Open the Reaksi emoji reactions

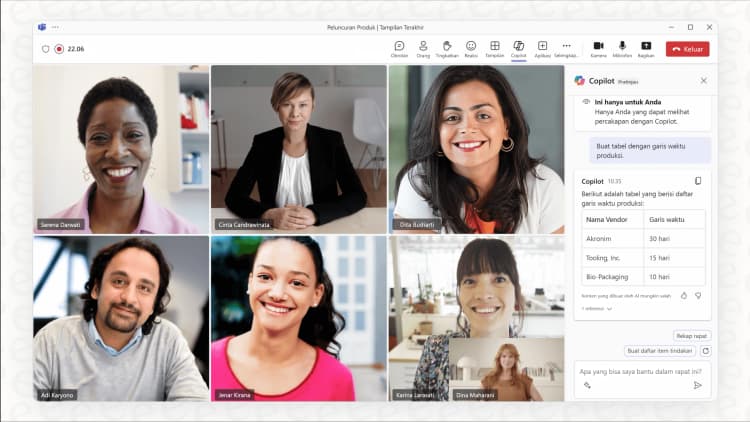coord(471,49)
